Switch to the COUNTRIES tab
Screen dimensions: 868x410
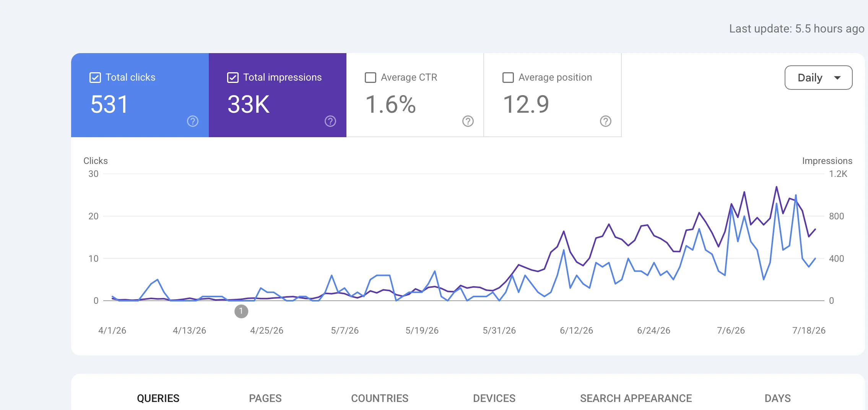coord(380,398)
